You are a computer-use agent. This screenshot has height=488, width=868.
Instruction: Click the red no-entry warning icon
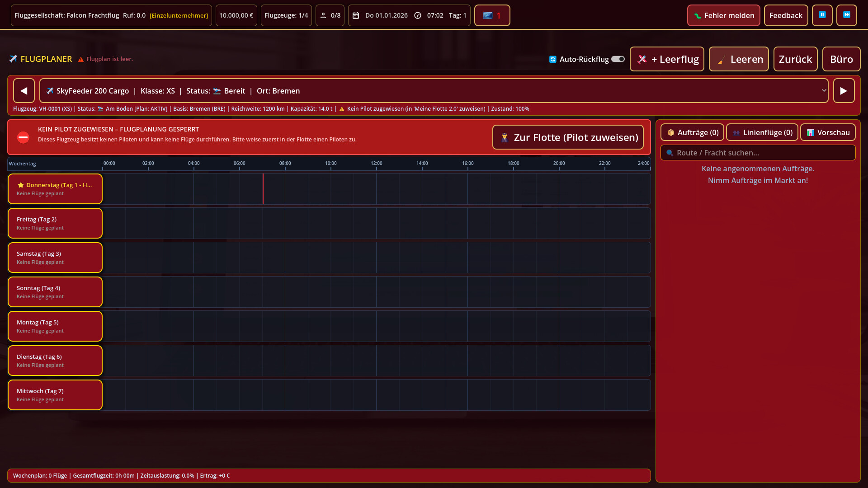pos(23,137)
